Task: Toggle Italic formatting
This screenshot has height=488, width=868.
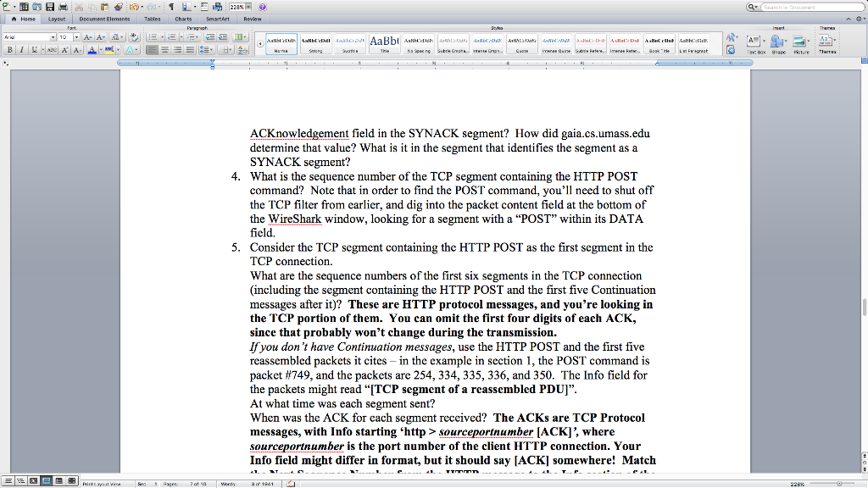Action: pos(21,49)
